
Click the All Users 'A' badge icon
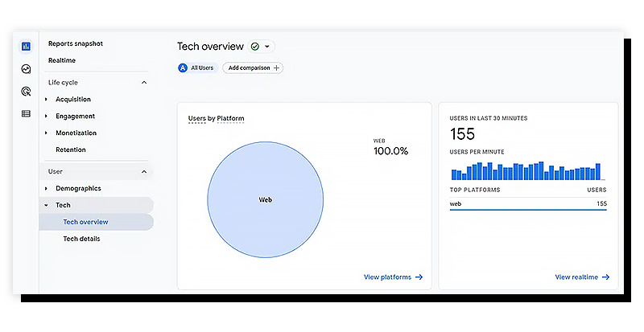point(184,68)
